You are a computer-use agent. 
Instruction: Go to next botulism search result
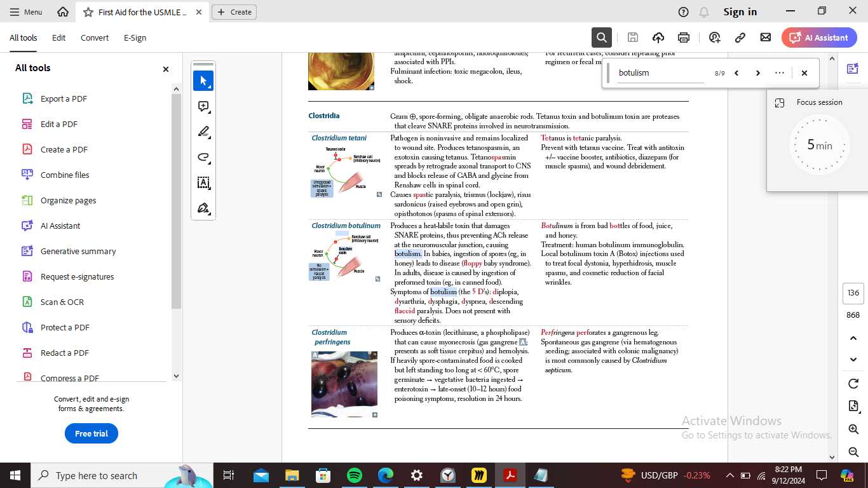click(758, 73)
